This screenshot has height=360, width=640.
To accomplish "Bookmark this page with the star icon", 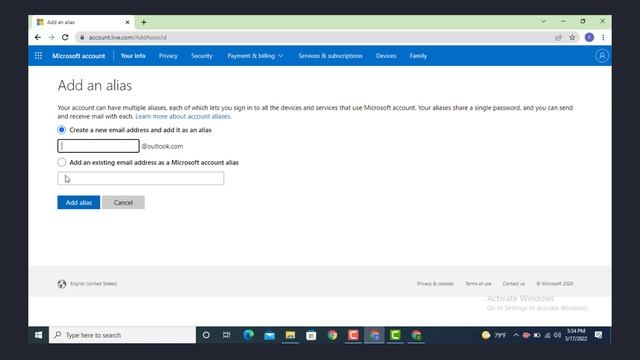I will (x=572, y=37).
